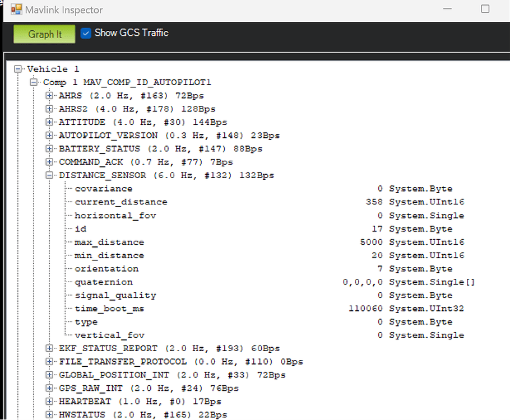The width and height of the screenshot is (510, 420).
Task: Collapse Comp 1 MAV_COMP_ID_AUTOPILOT1 node
Action: point(34,82)
